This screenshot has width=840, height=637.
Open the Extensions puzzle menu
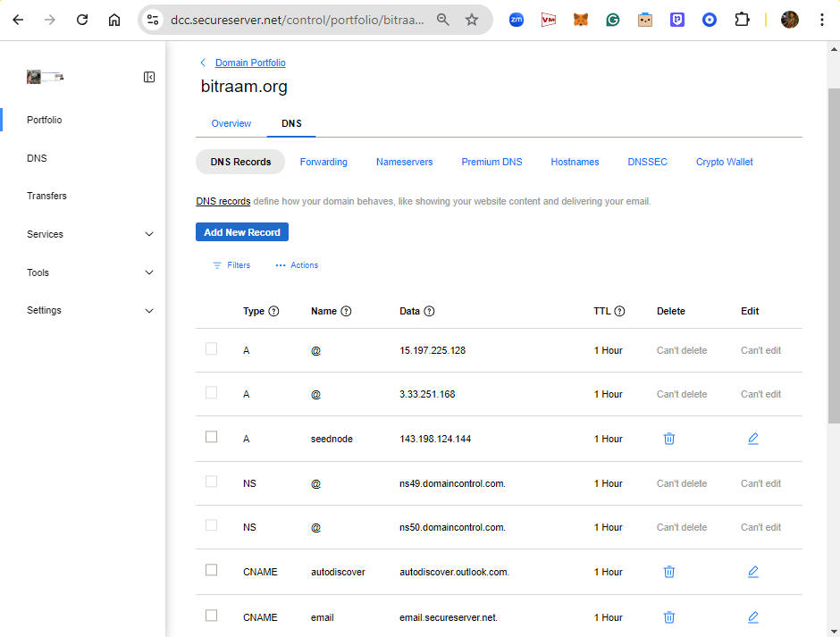[x=742, y=20]
